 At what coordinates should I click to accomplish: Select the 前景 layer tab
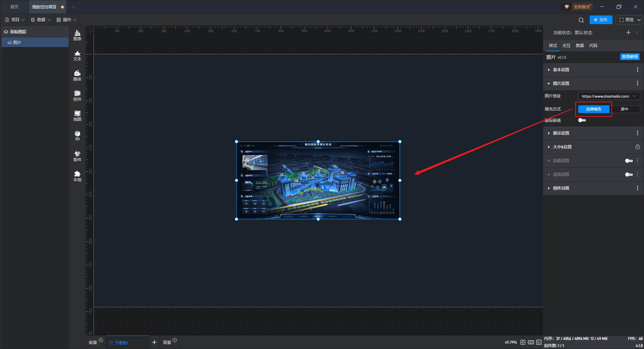tap(93, 343)
